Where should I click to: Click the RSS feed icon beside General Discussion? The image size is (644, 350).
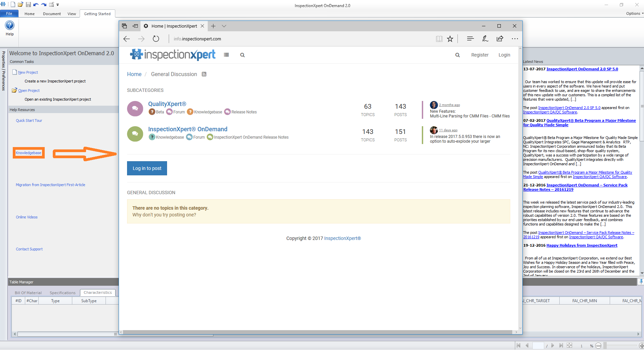click(204, 74)
